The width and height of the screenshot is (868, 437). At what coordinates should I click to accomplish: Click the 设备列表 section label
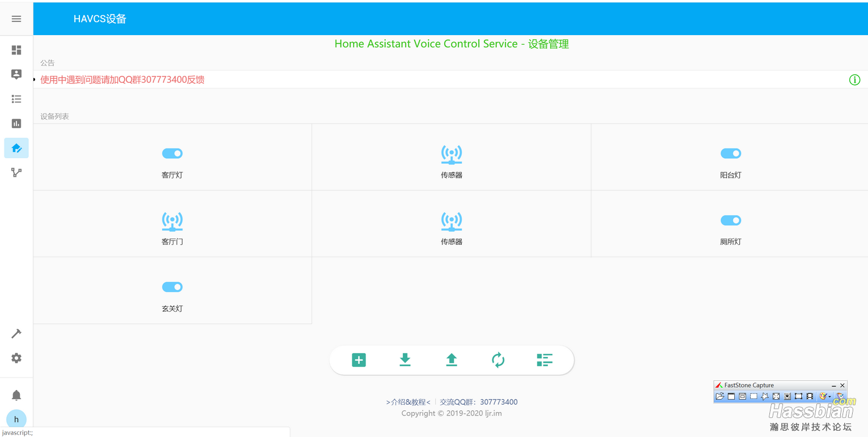[54, 116]
